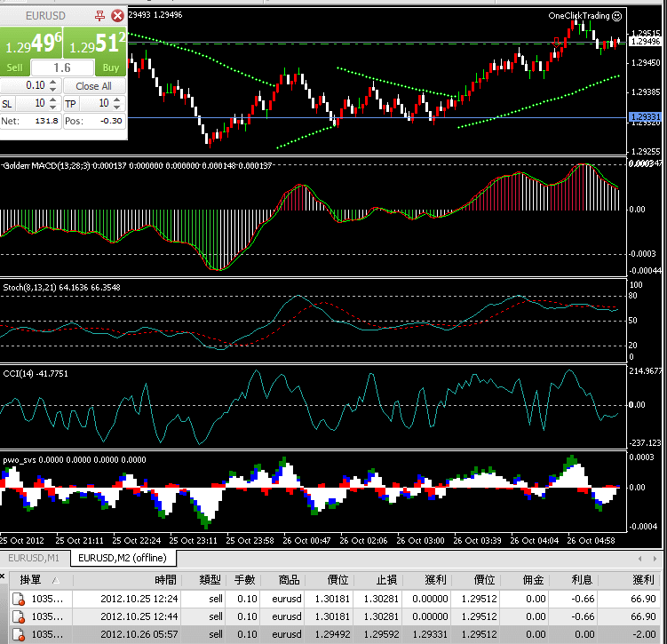
Task: Click the stop loss value 1.29592
Action: (381, 634)
